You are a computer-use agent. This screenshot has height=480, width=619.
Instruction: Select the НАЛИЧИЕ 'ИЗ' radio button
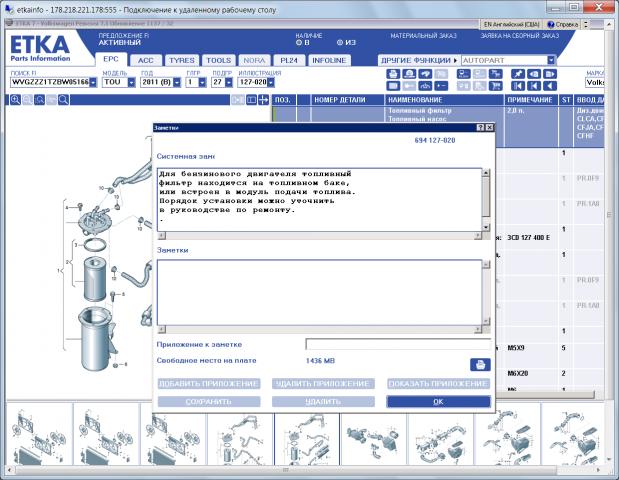340,43
